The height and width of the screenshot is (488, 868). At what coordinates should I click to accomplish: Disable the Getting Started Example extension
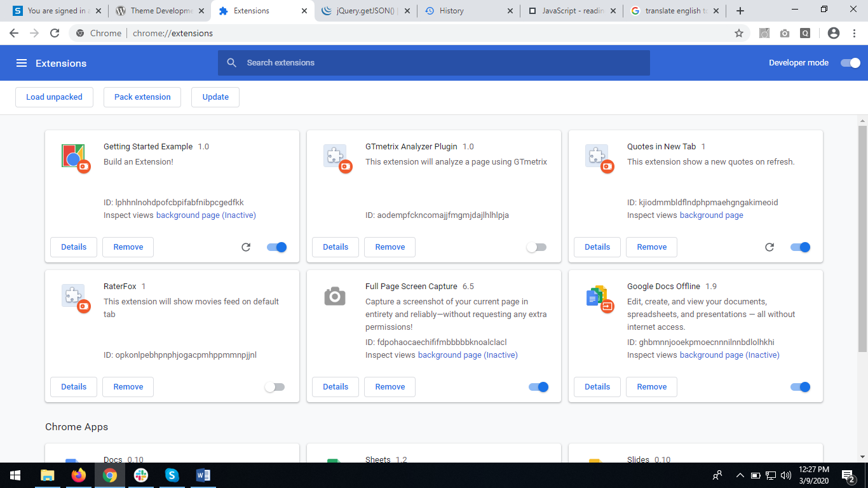click(x=277, y=247)
